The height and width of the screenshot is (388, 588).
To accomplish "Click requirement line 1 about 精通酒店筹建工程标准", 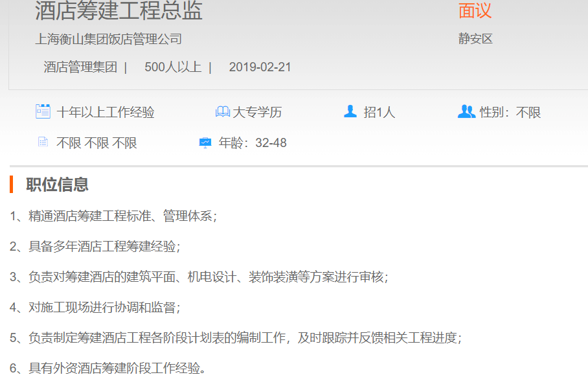I will pos(113,216).
